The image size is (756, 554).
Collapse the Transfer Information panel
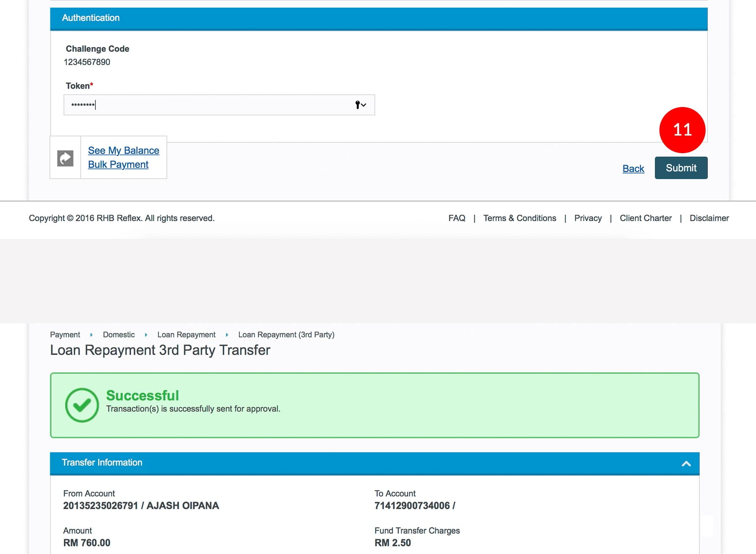686,463
